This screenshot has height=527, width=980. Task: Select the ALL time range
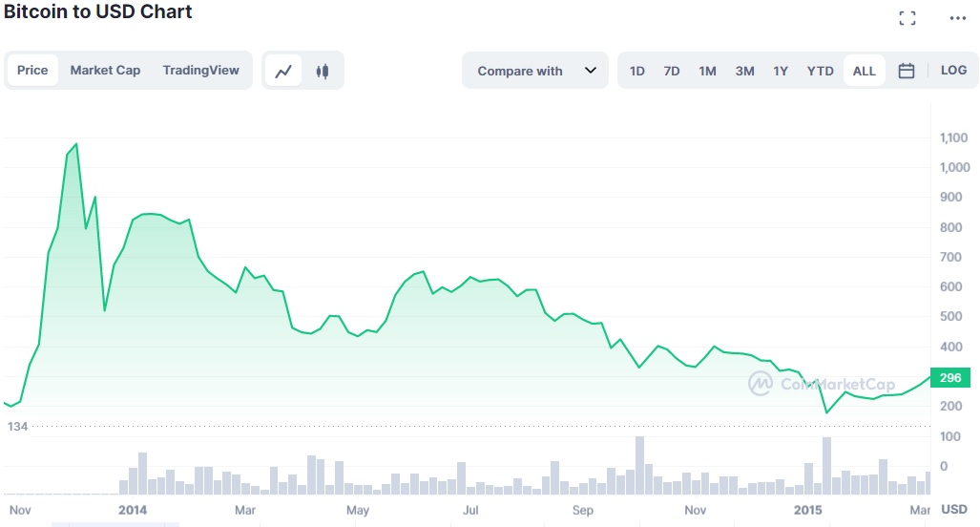(x=865, y=71)
